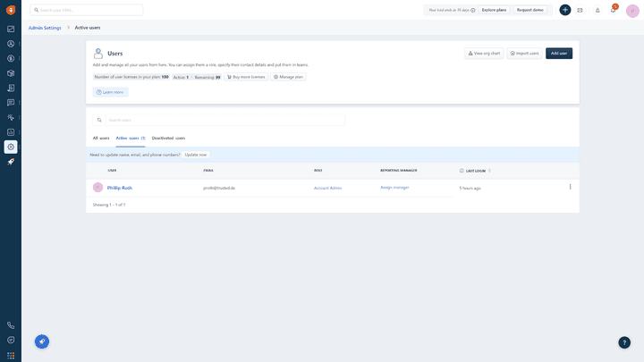Open the email envelope icon in header
This screenshot has width=644, height=362.
(x=580, y=10)
